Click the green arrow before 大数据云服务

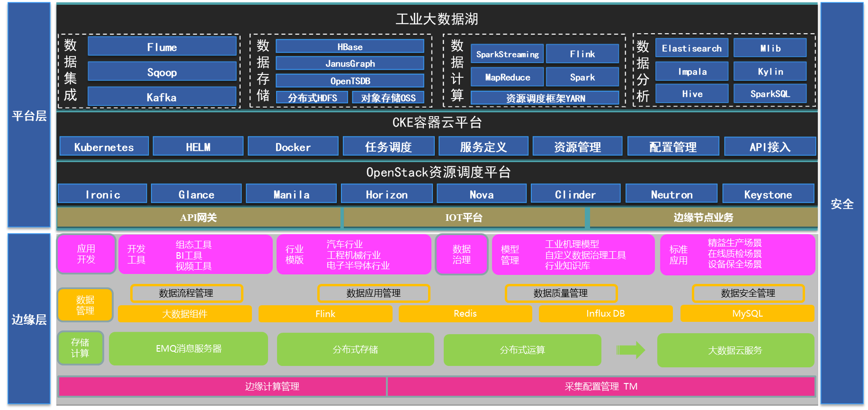631,350
